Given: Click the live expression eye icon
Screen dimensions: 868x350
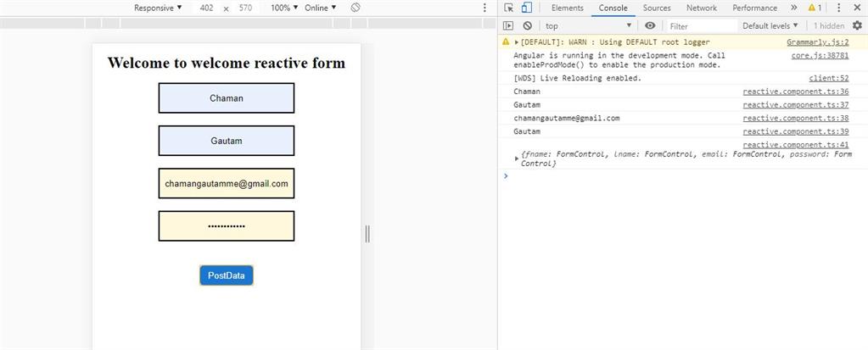Looking at the screenshot, I should click(x=651, y=25).
